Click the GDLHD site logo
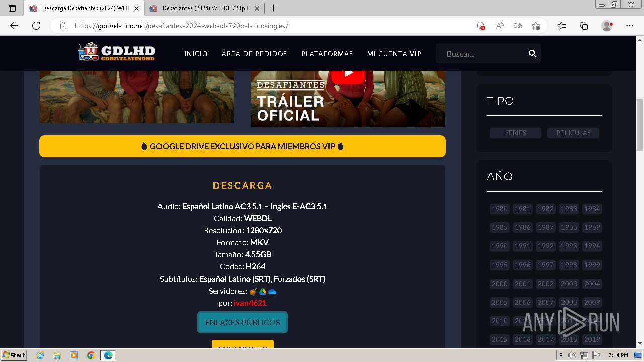 pyautogui.click(x=117, y=52)
